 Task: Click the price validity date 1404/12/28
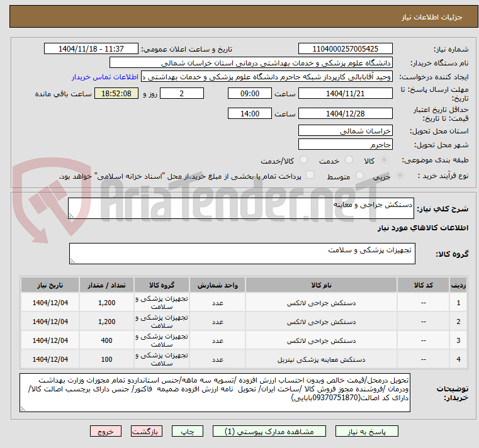pyautogui.click(x=345, y=114)
